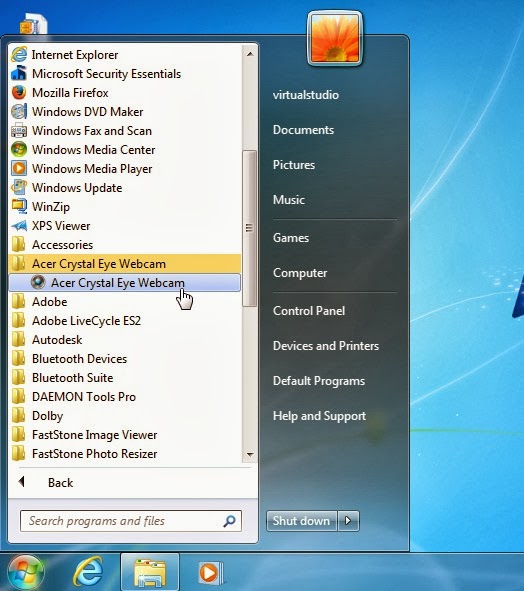Open Control Panel from the right pane
Screen dimensions: 524x591
(309, 311)
